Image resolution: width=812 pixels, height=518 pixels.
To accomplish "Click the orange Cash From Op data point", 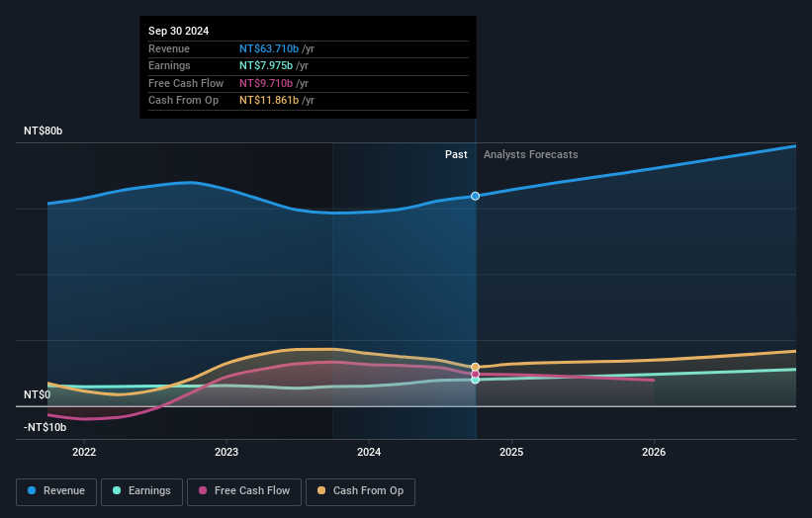I will [475, 367].
